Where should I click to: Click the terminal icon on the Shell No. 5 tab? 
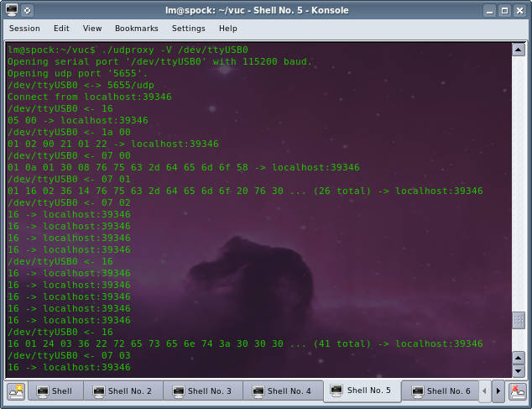click(336, 390)
